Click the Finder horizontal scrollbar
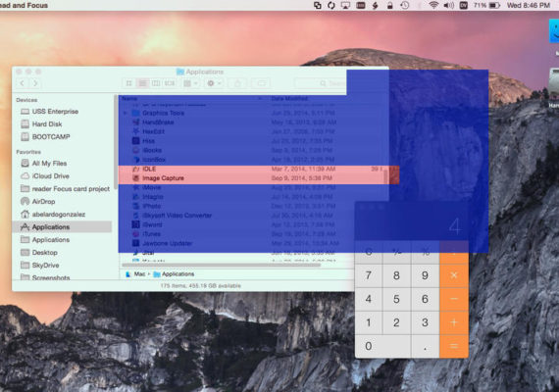559x392 pixels. coord(221,266)
